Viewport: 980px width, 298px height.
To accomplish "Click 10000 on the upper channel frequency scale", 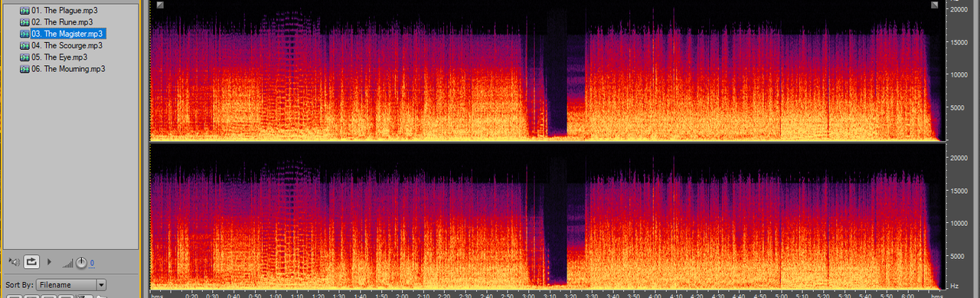I will 959,75.
